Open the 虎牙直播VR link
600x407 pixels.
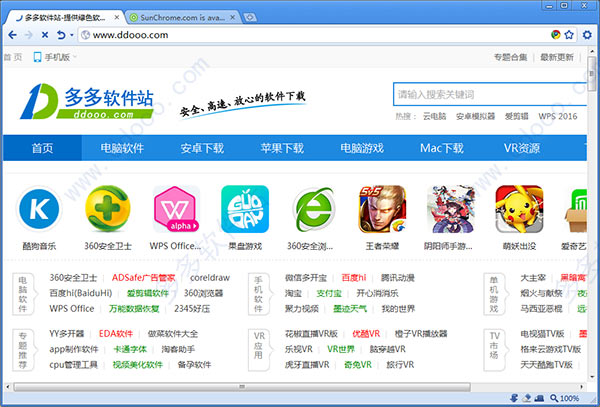click(307, 365)
